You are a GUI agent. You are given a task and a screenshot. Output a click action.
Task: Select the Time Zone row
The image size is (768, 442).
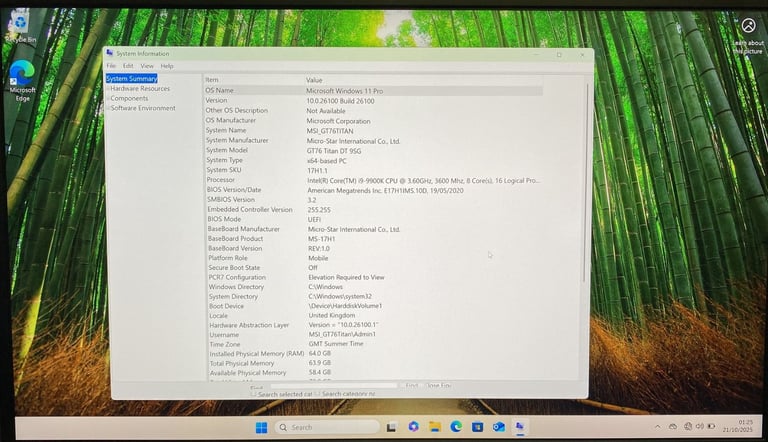click(x=375, y=344)
